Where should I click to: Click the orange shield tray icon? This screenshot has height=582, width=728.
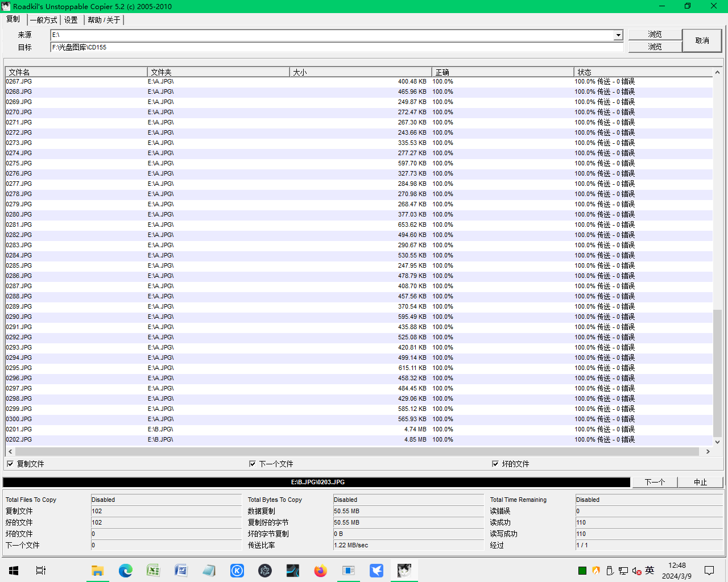596,571
